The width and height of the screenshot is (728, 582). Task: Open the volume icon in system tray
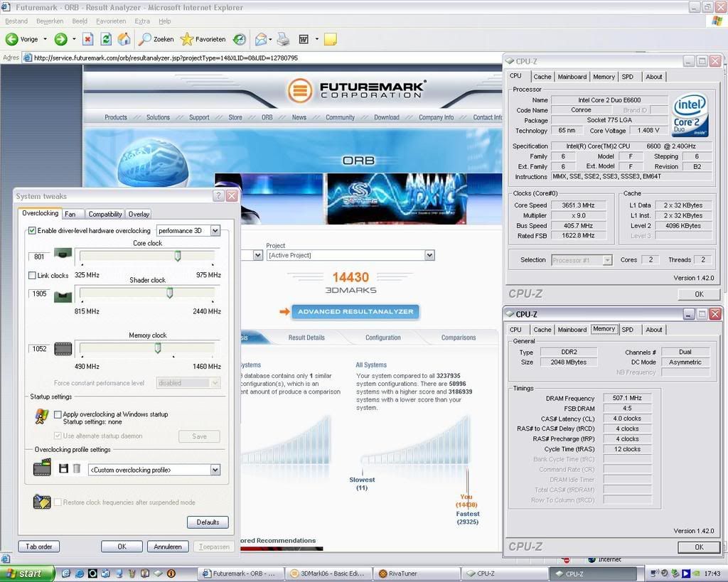(664, 573)
